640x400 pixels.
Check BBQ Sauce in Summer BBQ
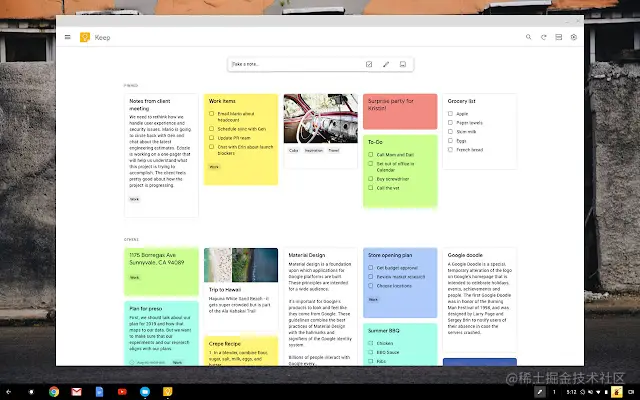point(371,352)
